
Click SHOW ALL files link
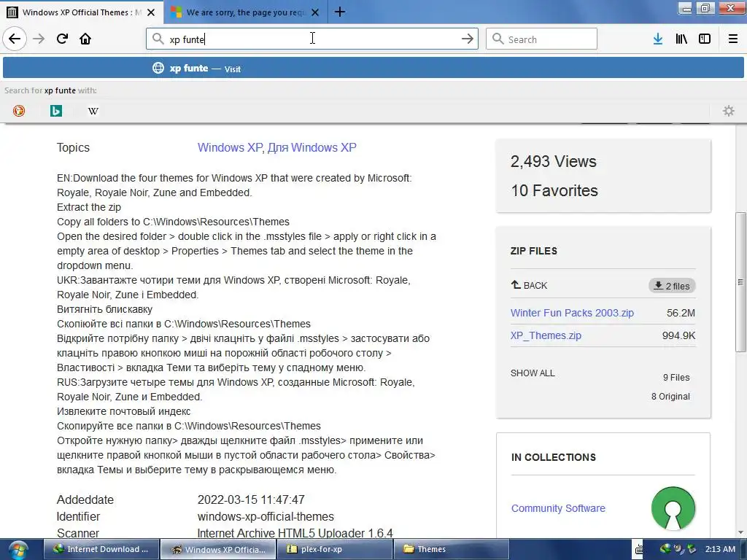(533, 373)
